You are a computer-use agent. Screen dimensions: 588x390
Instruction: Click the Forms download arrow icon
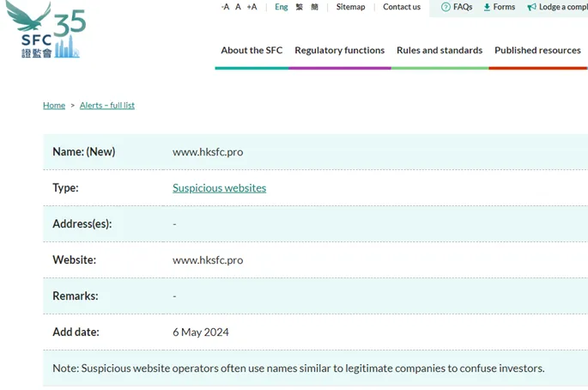[x=487, y=7]
